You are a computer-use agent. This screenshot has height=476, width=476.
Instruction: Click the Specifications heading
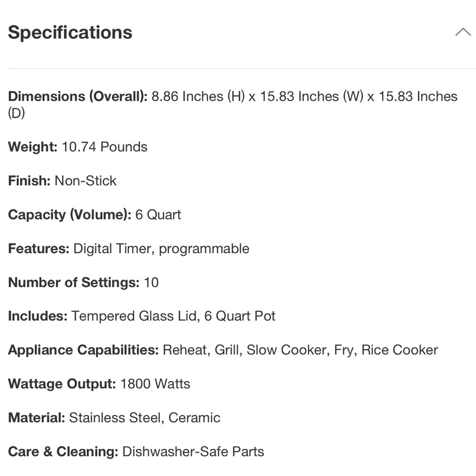pyautogui.click(x=70, y=32)
